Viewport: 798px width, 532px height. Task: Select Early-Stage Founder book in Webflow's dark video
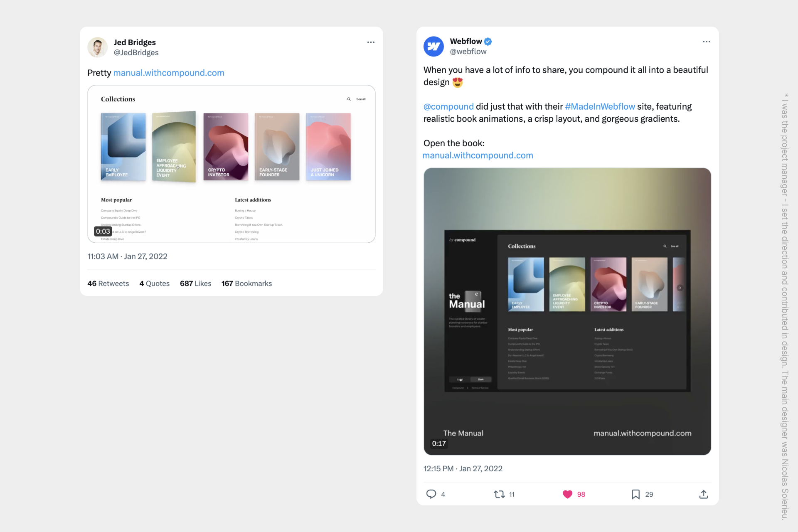pos(649,284)
